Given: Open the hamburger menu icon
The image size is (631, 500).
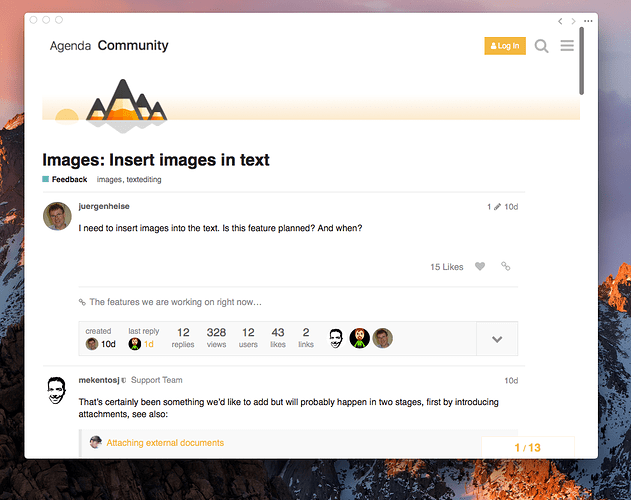Looking at the screenshot, I should [567, 45].
